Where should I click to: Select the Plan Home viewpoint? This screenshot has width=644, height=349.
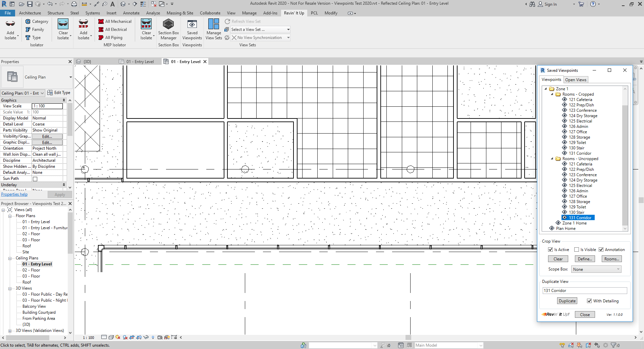point(566,229)
